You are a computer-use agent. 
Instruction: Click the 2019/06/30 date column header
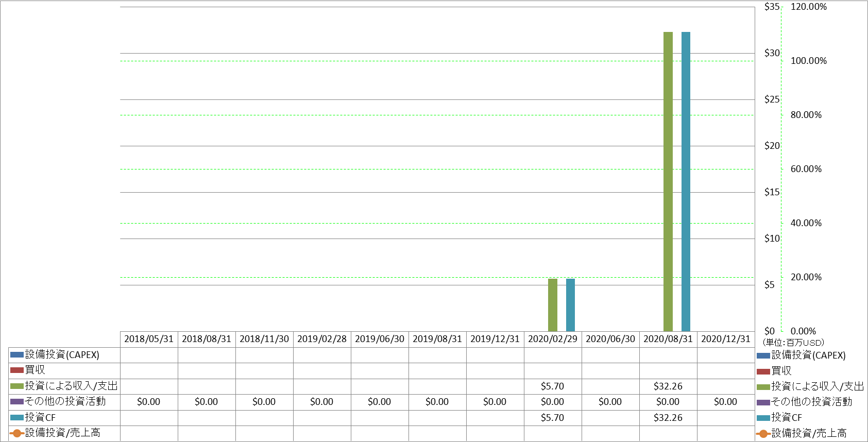click(x=380, y=339)
